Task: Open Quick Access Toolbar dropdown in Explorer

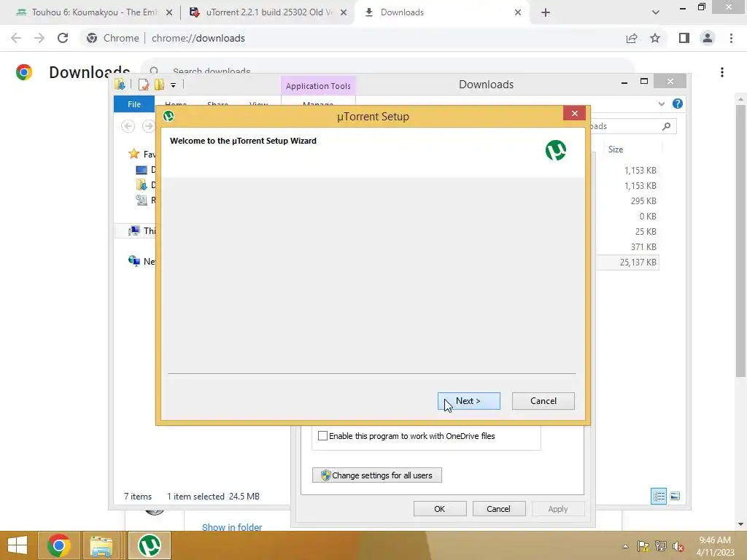Action: click(174, 85)
